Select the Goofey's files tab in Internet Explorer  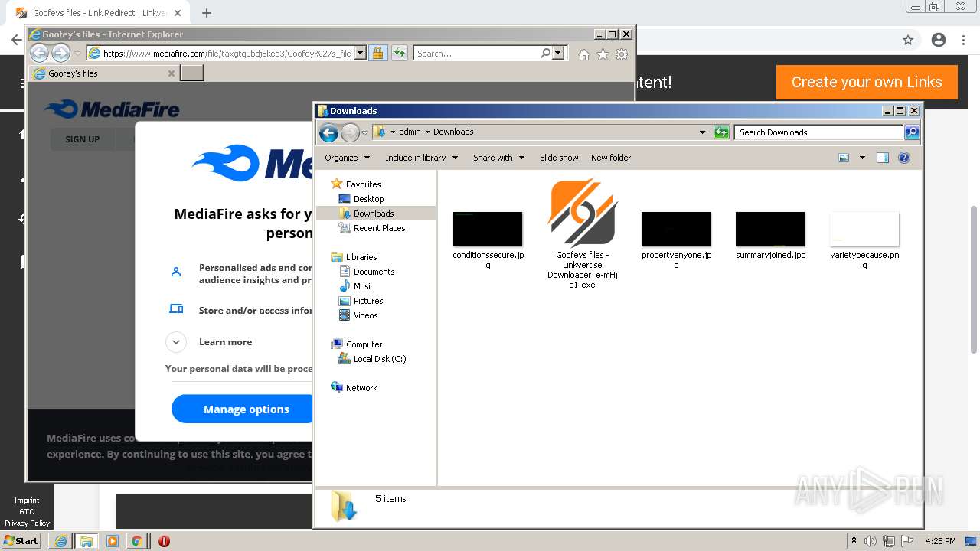[104, 73]
